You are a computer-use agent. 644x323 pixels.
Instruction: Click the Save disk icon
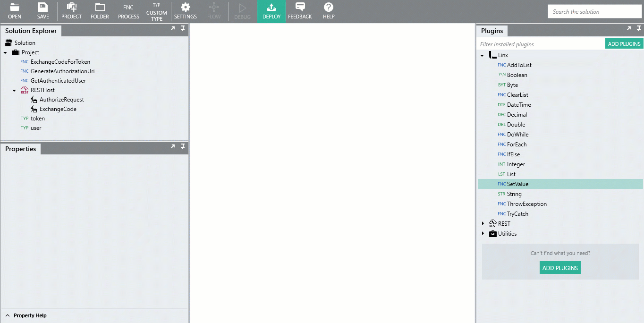(x=43, y=11)
